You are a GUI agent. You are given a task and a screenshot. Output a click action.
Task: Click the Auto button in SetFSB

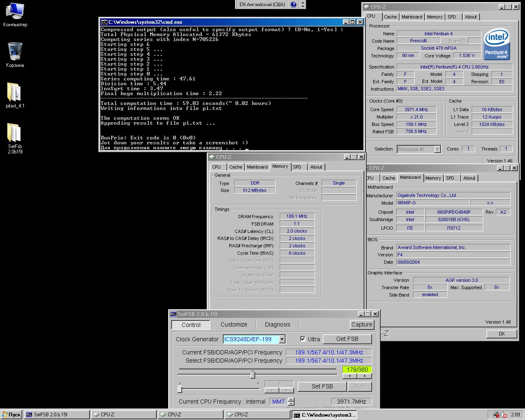[360, 386]
